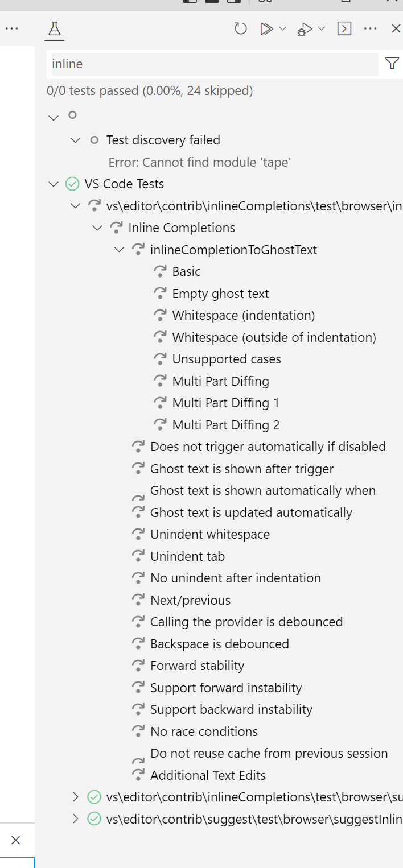The height and width of the screenshot is (868, 403).
Task: Select the Testing beaker icon
Action: pos(54,28)
